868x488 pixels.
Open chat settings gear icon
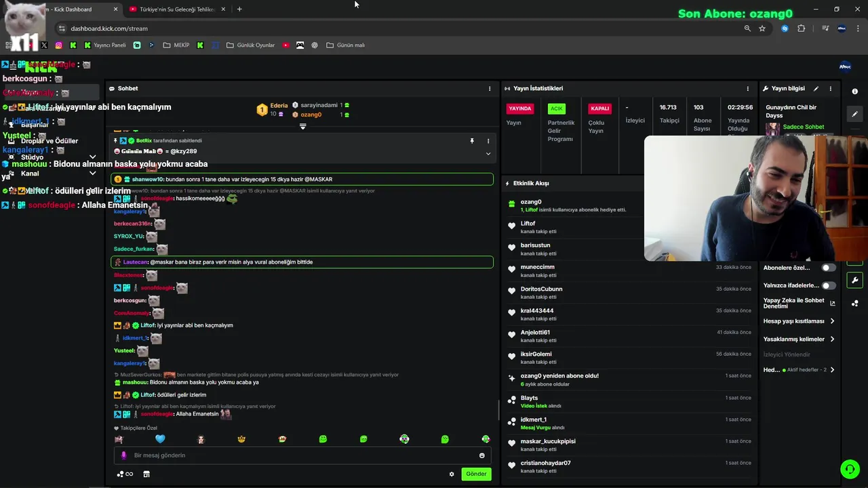[452, 474]
